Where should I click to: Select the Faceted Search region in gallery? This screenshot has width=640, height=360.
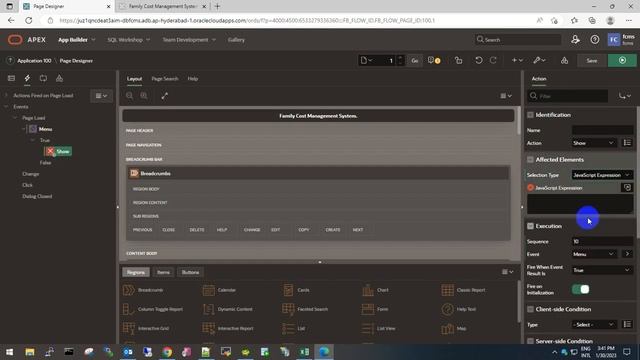305,309
